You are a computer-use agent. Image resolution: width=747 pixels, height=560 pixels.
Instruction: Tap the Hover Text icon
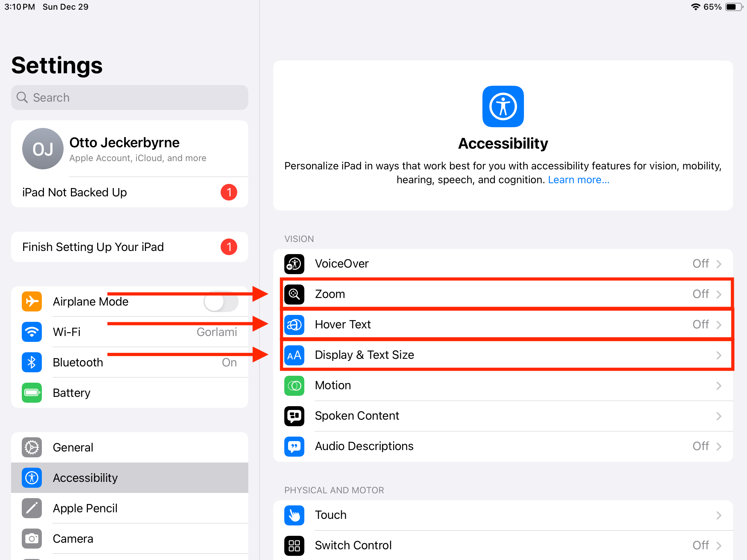tap(294, 325)
